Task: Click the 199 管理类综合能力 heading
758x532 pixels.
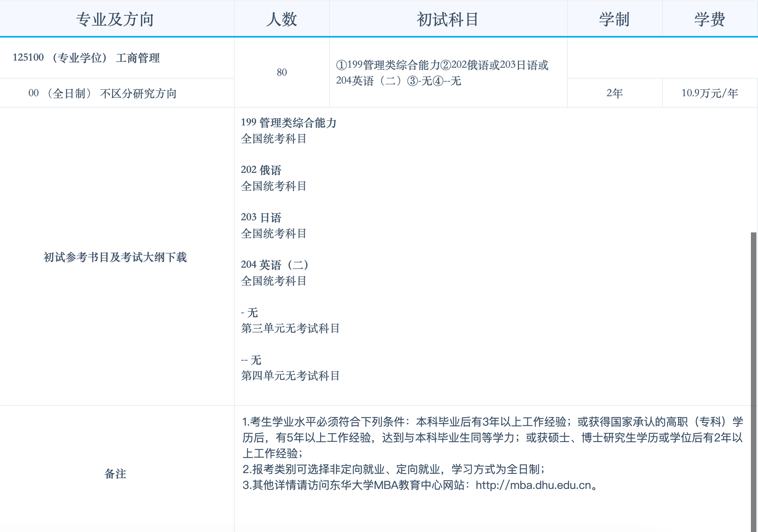Action: click(288, 123)
